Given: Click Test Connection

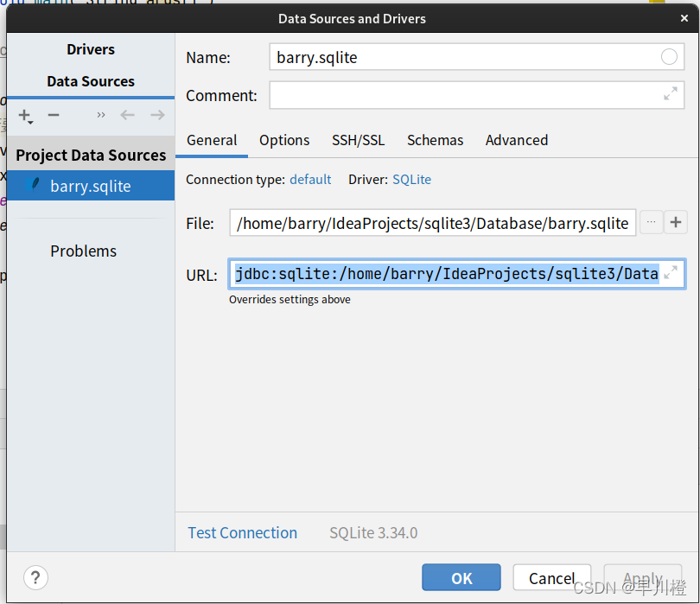Looking at the screenshot, I should pyautogui.click(x=242, y=533).
